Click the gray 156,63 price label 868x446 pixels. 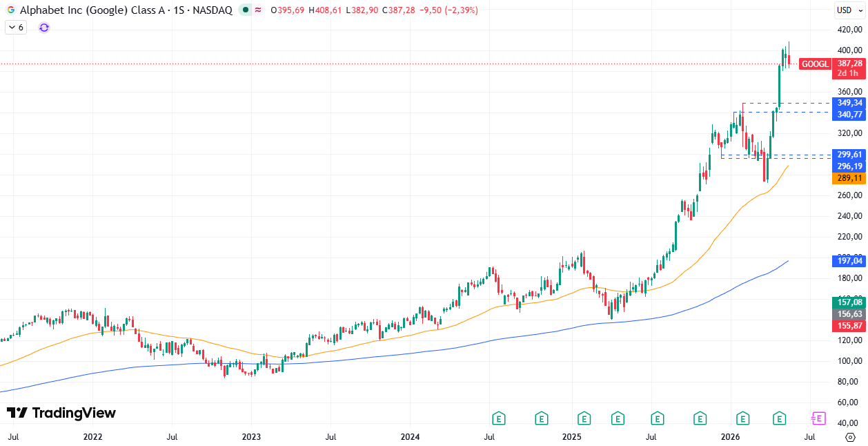[850, 314]
